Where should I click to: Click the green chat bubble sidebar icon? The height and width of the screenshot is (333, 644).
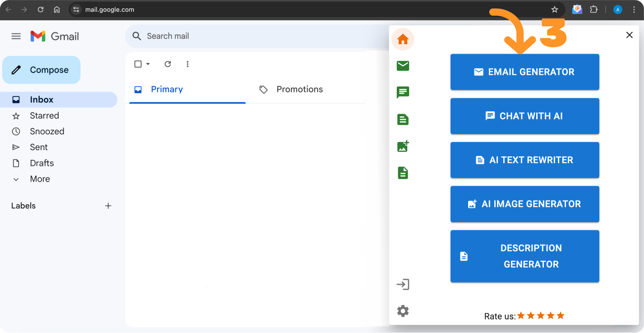click(x=403, y=93)
